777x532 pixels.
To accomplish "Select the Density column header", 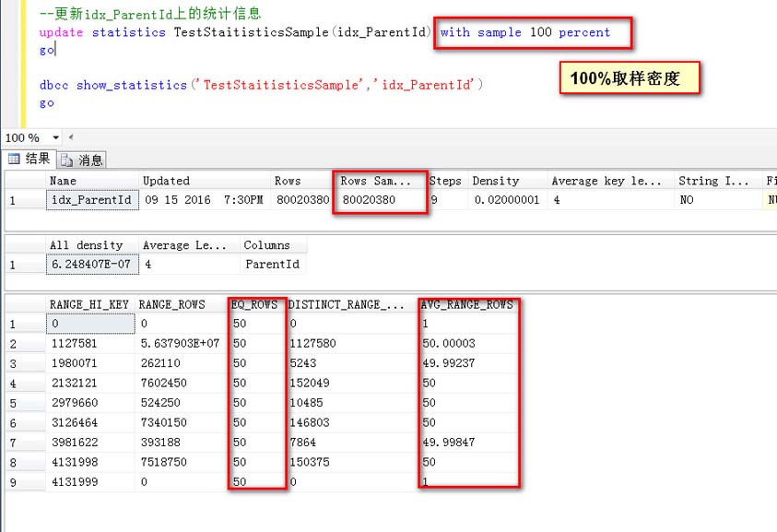I will [x=496, y=181].
